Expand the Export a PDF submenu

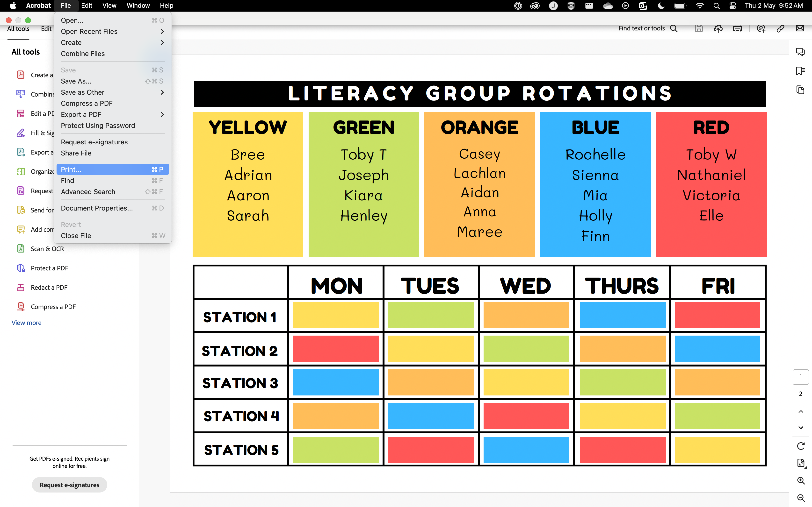162,115
